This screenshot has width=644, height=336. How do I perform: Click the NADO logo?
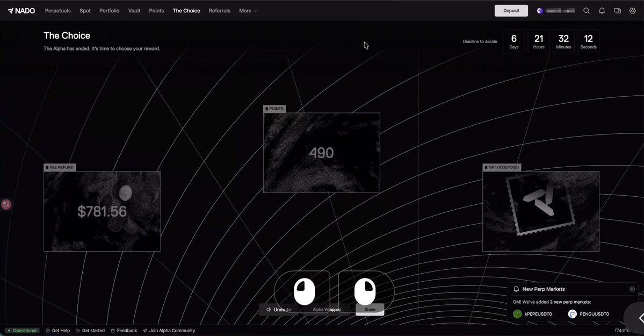coord(21,11)
